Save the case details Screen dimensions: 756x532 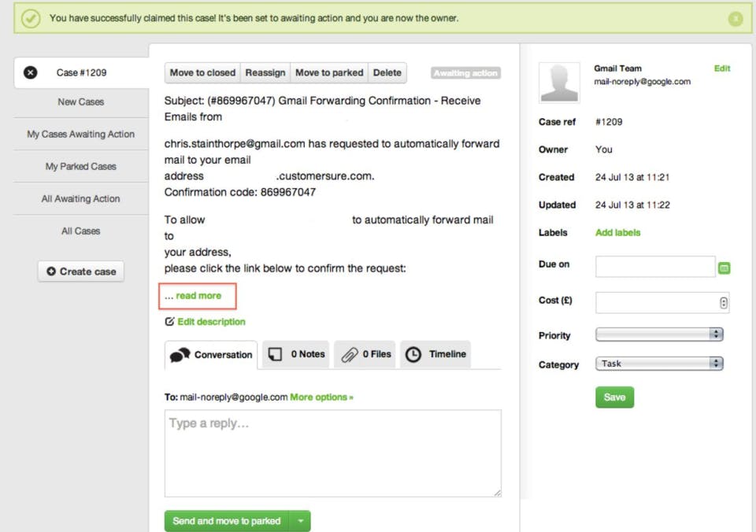coord(614,397)
